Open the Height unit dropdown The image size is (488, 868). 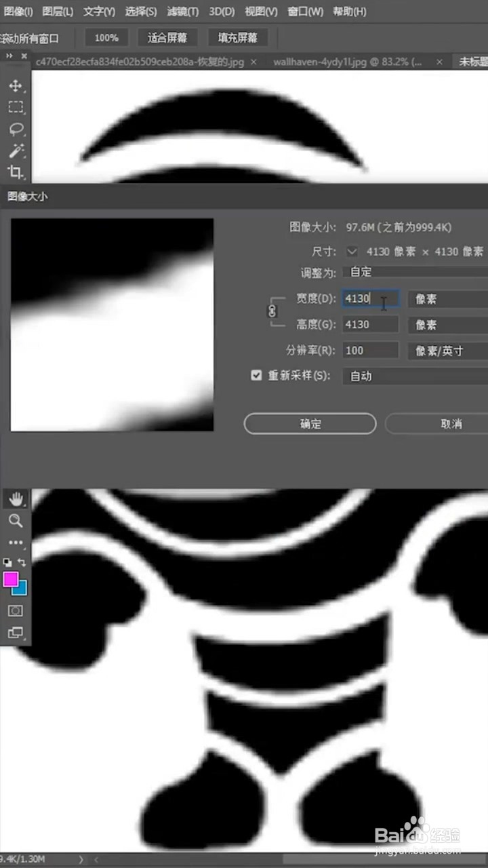(448, 325)
